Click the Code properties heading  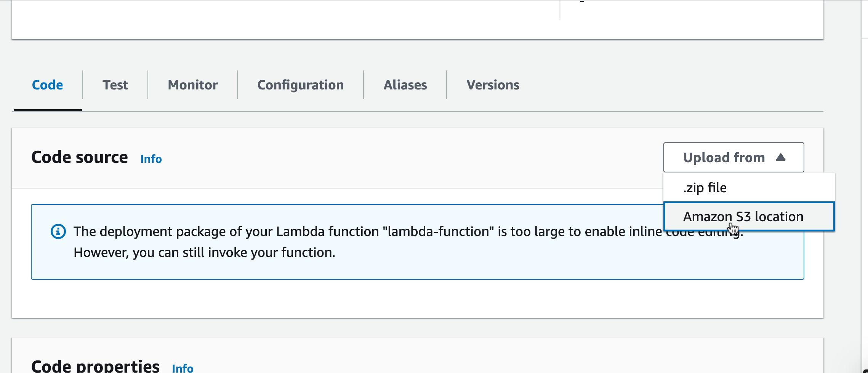(x=95, y=366)
